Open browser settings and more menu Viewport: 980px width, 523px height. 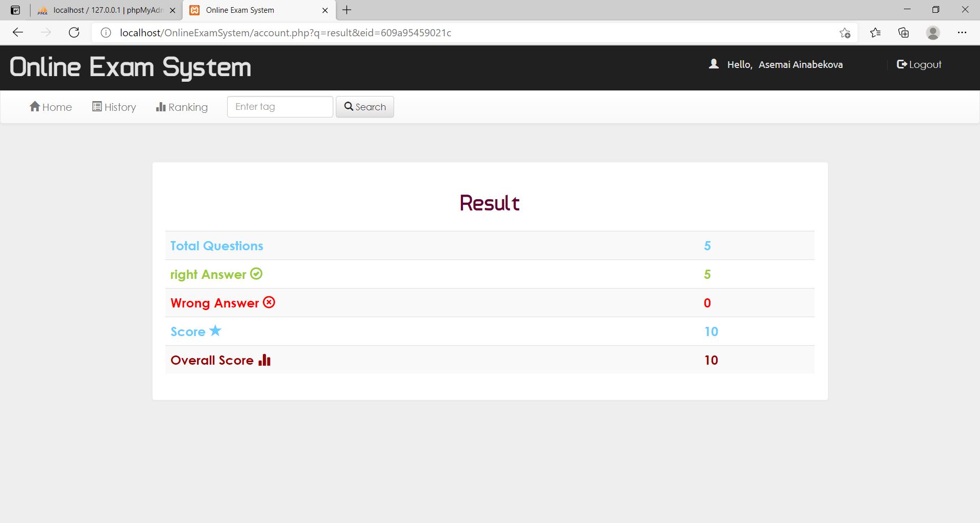(x=962, y=33)
